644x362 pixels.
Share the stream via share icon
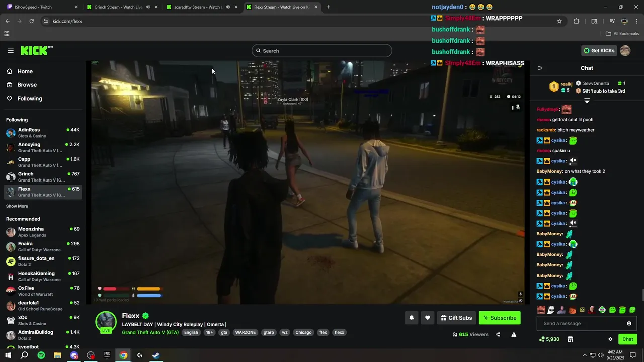(498, 335)
